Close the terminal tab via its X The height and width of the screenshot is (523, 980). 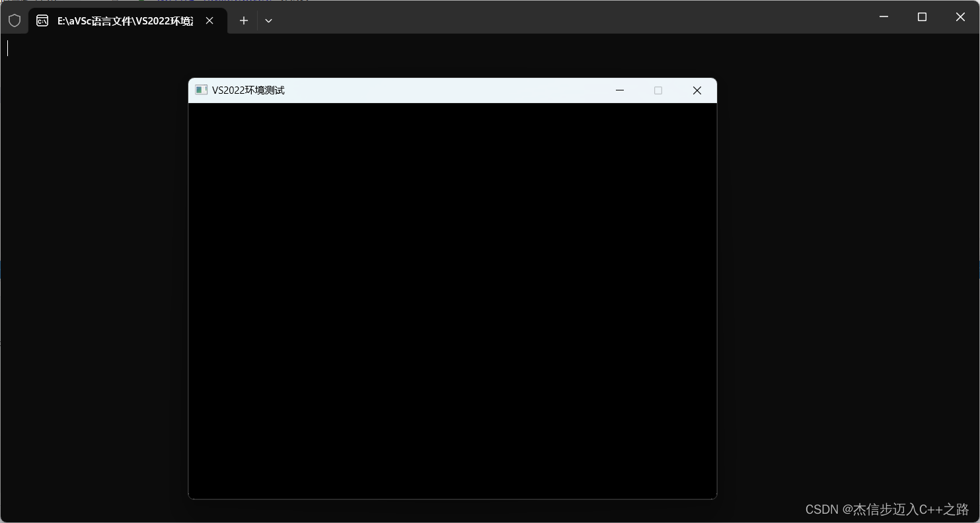(209, 20)
